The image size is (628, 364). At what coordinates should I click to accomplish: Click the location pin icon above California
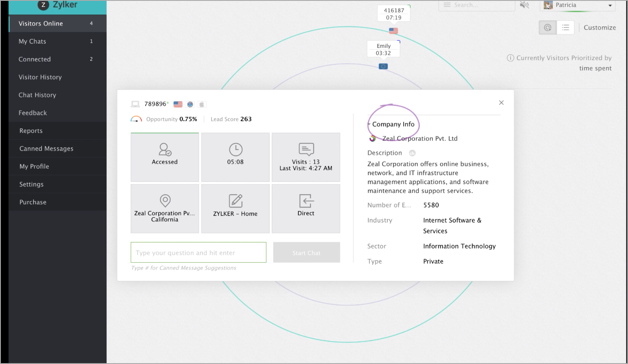click(165, 201)
